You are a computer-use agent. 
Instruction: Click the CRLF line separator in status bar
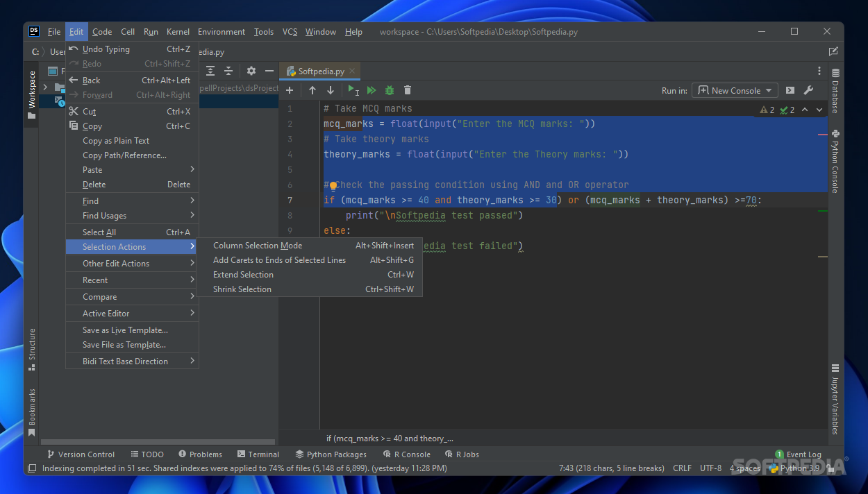coord(682,468)
